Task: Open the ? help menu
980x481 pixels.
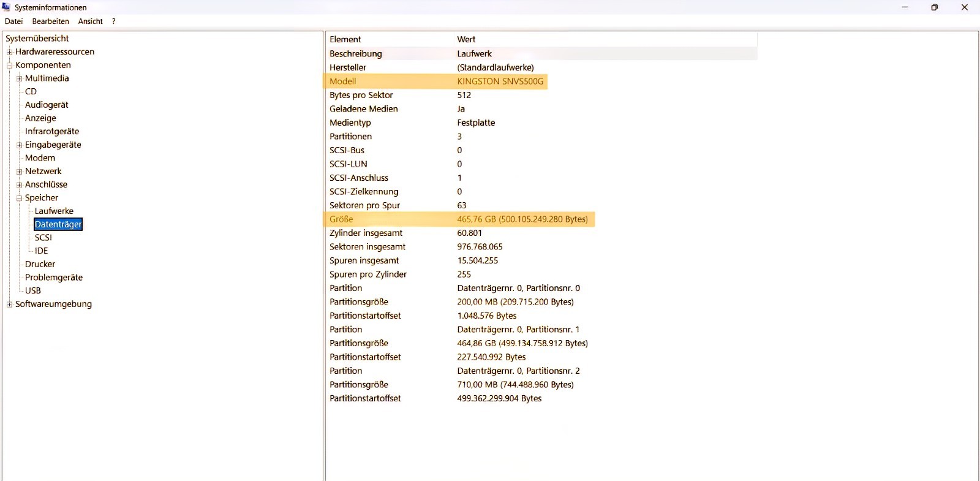Action: (x=113, y=21)
